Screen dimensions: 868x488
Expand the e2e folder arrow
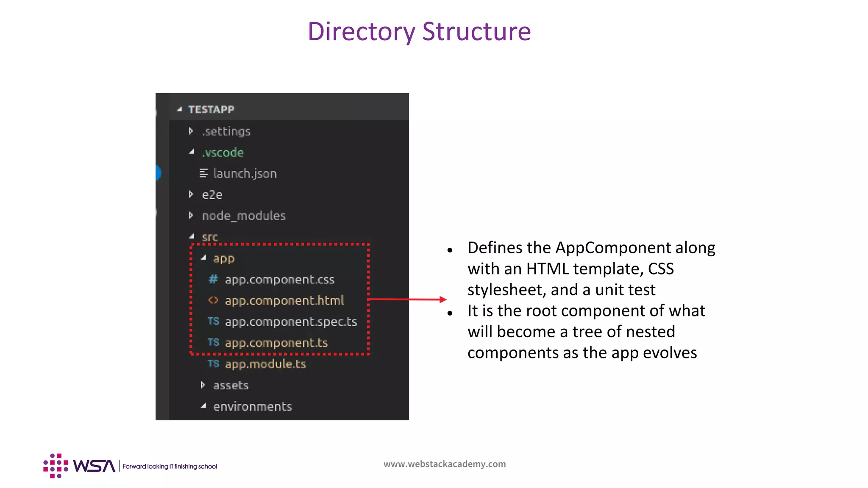191,194
